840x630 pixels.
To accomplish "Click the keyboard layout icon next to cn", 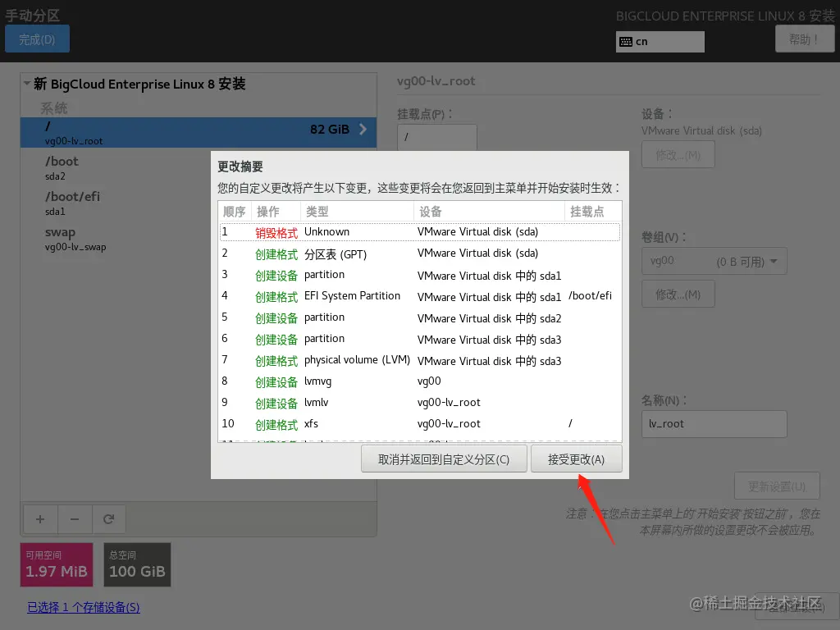I will tap(626, 42).
